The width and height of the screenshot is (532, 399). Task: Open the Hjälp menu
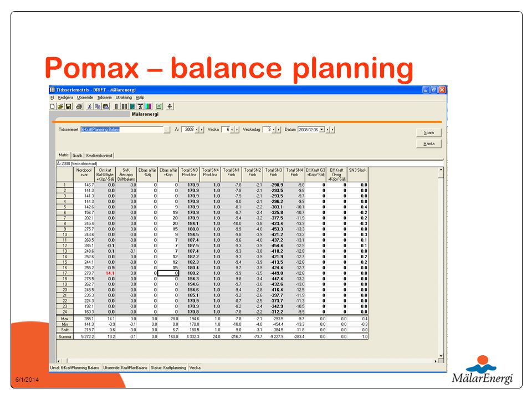click(x=140, y=98)
